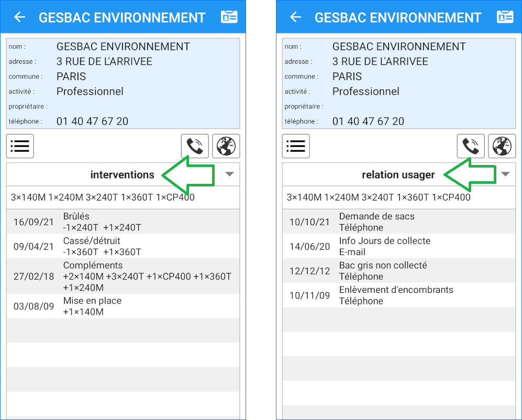This screenshot has width=522, height=420.
Task: Open list menu icon on interventions screen
Action: click(20, 146)
